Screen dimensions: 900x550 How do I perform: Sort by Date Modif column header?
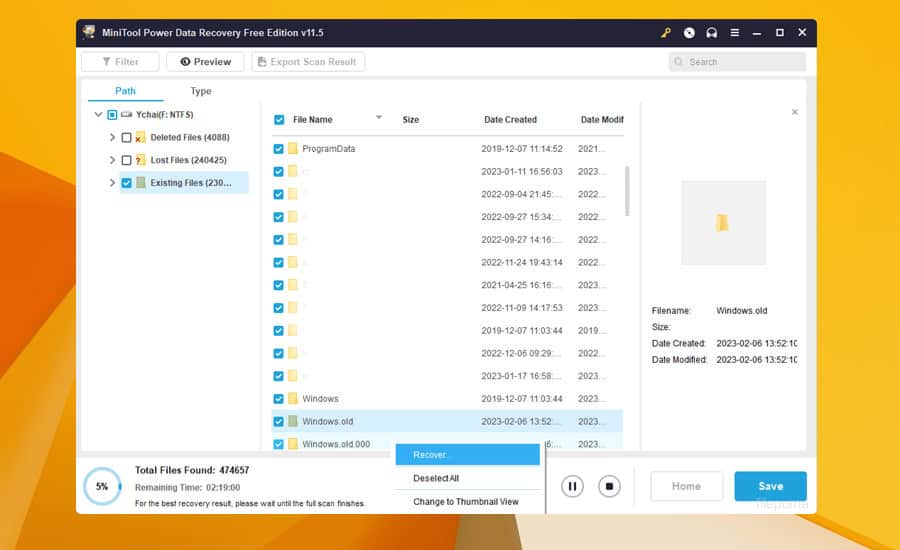(x=602, y=119)
